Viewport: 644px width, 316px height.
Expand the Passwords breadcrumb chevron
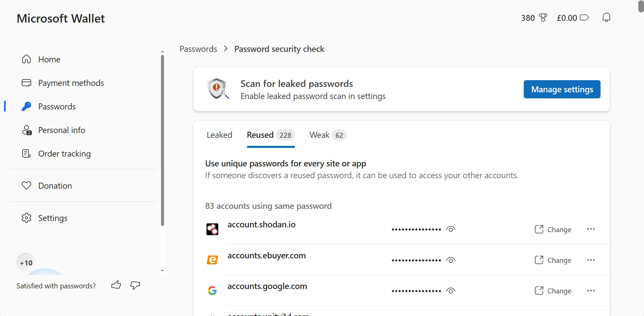pos(225,49)
